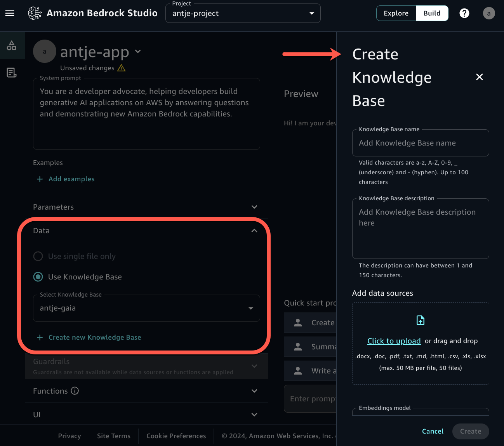
Task: Collapse the Data section
Action: coord(254,230)
